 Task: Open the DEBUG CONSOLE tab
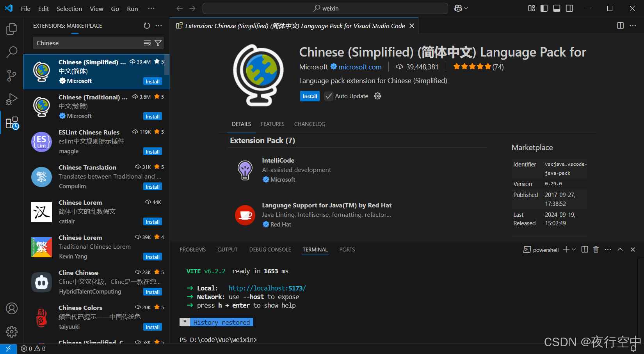[x=270, y=250]
